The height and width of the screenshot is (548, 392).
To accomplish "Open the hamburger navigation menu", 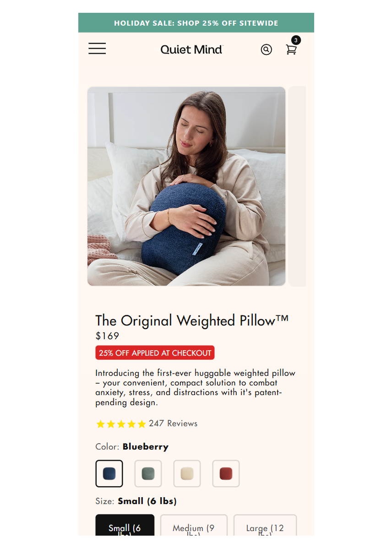I will click(97, 49).
